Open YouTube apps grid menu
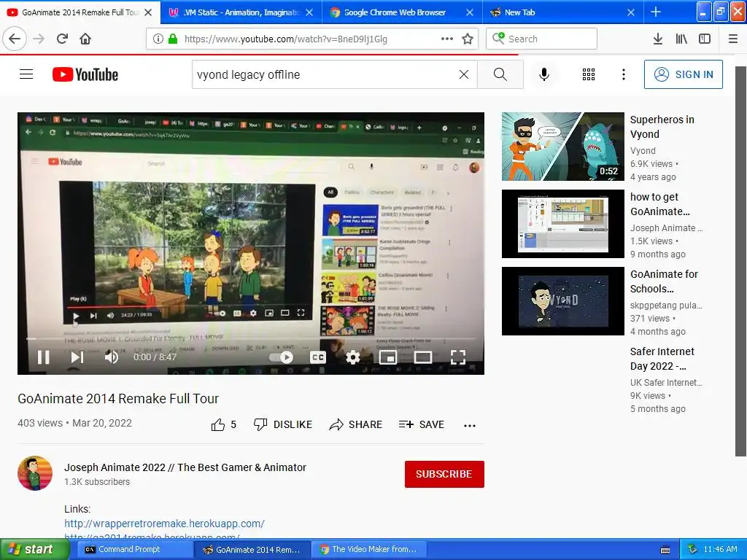This screenshot has width=747, height=560. [589, 74]
